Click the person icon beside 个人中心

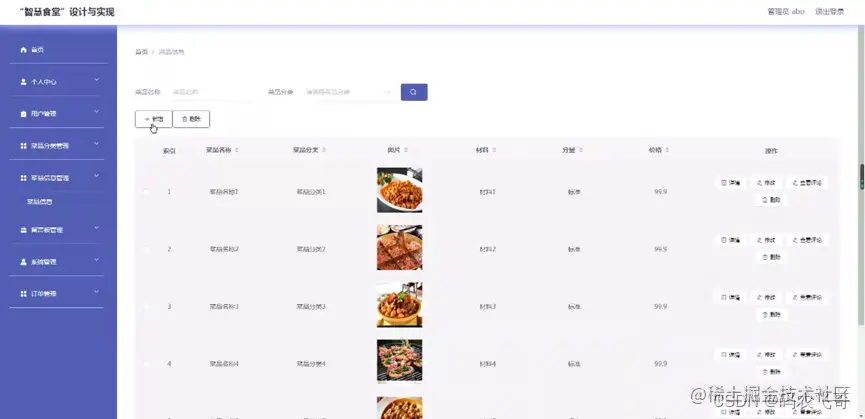pyautogui.click(x=23, y=82)
